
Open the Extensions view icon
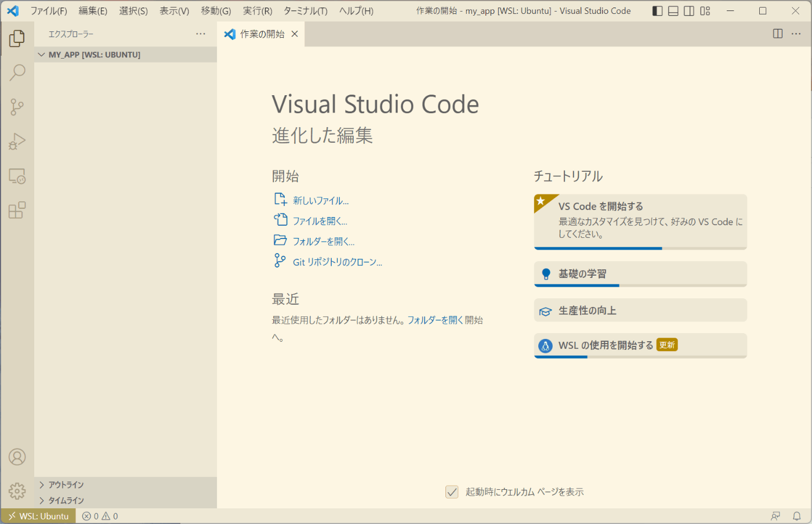(x=17, y=210)
